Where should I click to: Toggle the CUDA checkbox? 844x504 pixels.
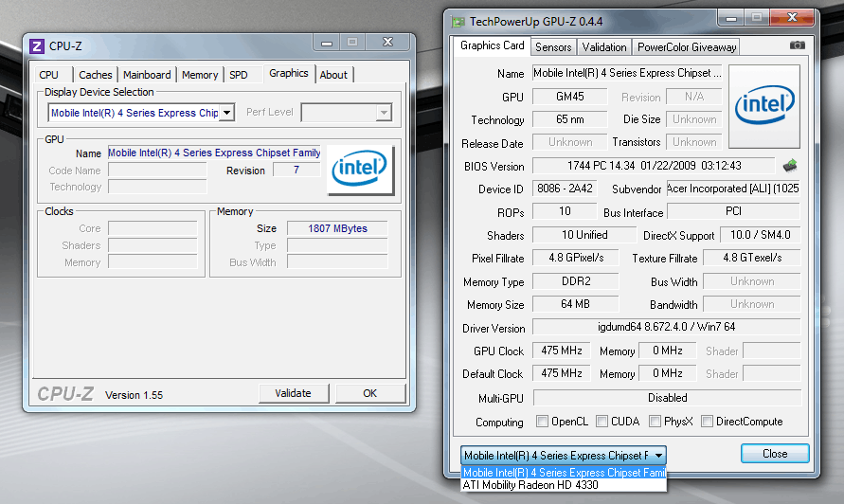click(602, 421)
